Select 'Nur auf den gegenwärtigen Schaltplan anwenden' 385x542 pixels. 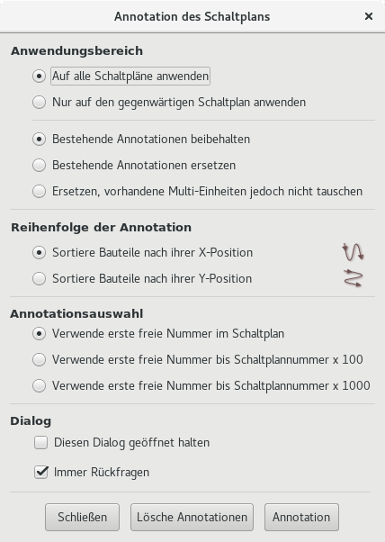[39, 102]
